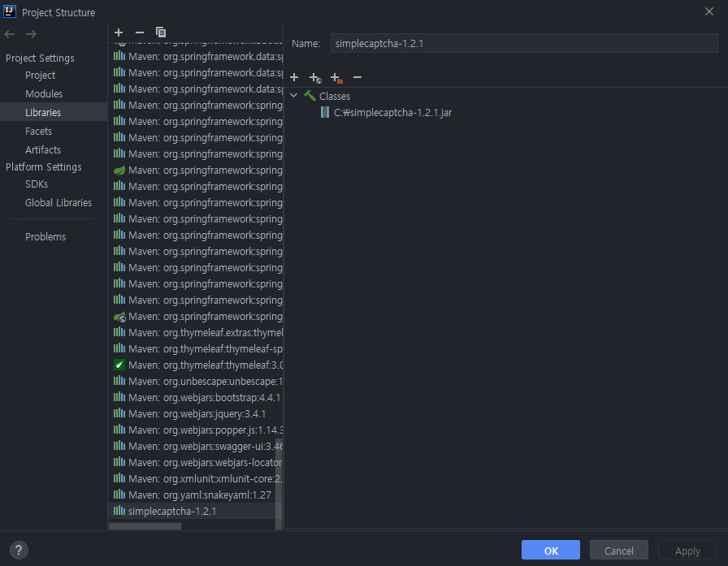This screenshot has height=566, width=728.
Task: Select the org.thymeleaf:thymeleaf-sp library
Action: (195, 348)
